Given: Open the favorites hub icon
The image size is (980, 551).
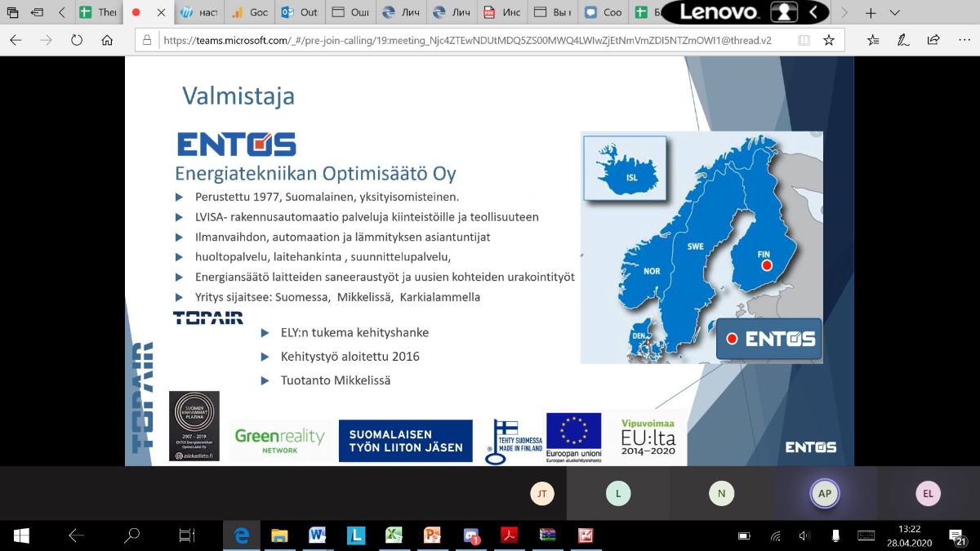Looking at the screenshot, I should [873, 39].
